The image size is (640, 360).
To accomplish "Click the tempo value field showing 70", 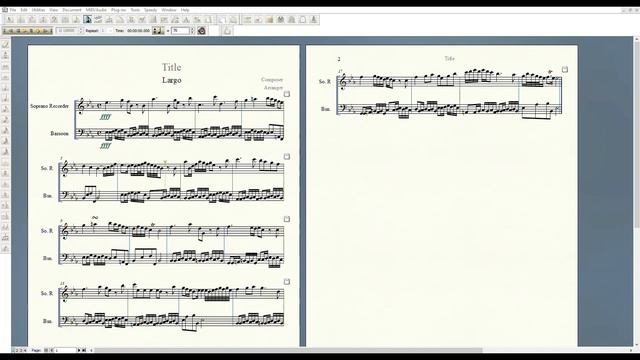I will pos(181,31).
